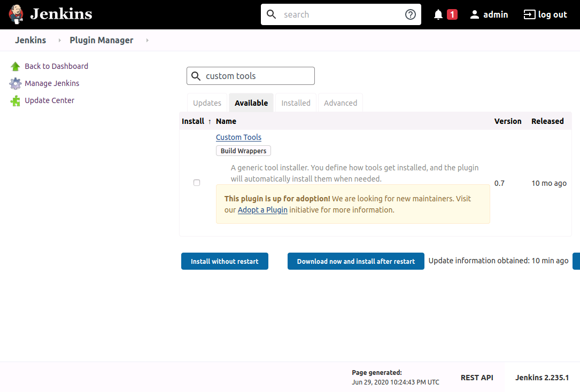Follow the Adopt a Plugin link
Screen dimensions: 580x392
point(262,210)
